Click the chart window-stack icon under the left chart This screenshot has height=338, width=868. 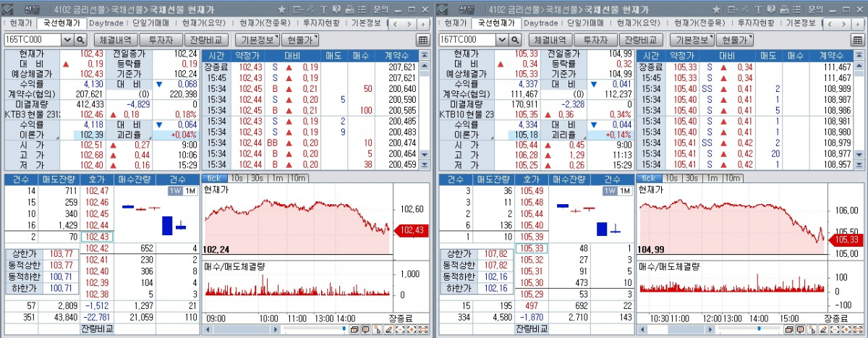(354, 330)
